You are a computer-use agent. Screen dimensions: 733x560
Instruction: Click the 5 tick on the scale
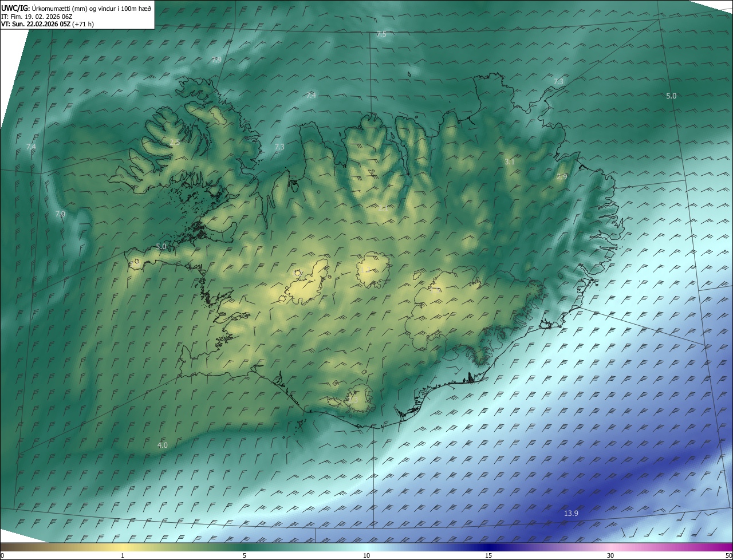coord(245,555)
